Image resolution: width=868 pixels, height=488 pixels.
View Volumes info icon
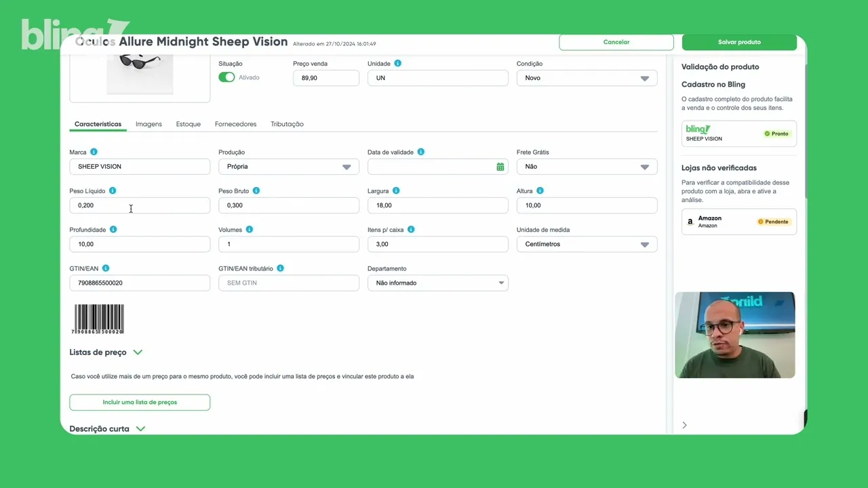coord(250,229)
